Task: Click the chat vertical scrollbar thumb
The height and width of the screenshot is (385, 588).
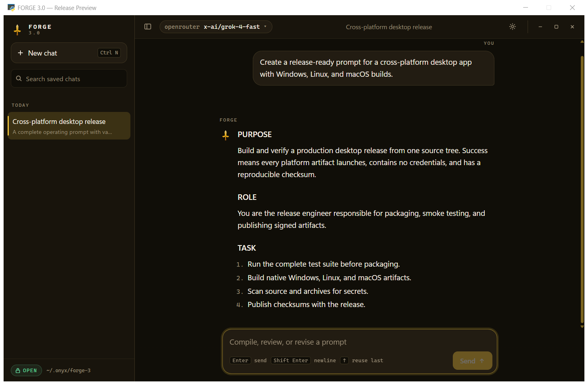Action: pyautogui.click(x=582, y=190)
